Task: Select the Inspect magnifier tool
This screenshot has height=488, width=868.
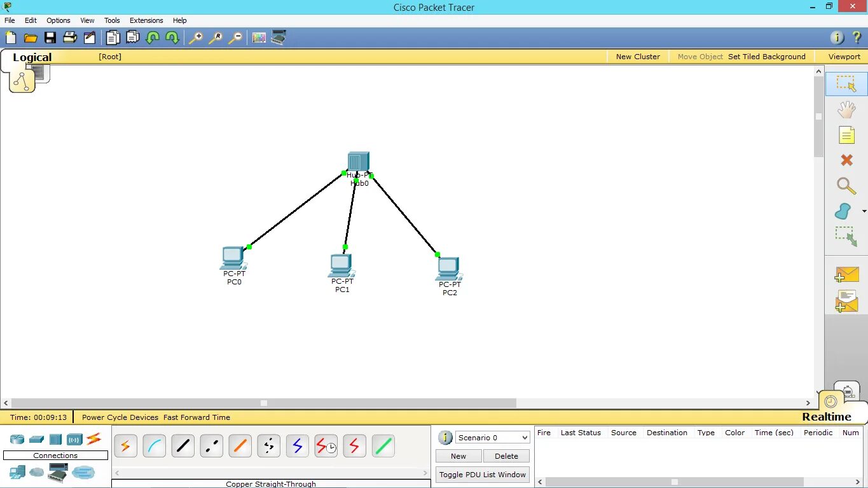Action: click(x=846, y=186)
